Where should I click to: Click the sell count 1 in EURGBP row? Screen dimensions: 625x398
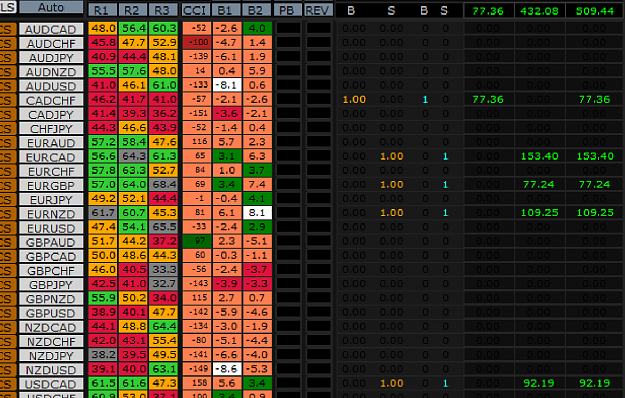[x=446, y=184]
